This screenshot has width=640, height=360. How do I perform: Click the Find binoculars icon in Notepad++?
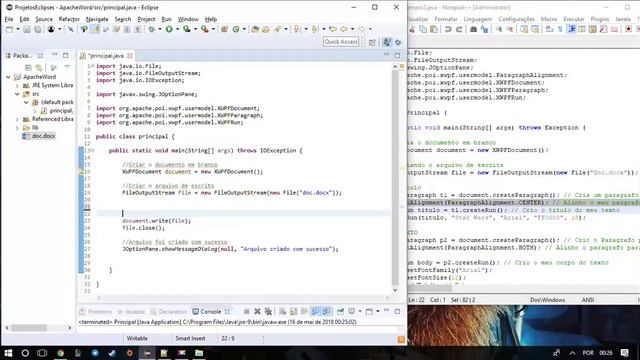[x=473, y=29]
